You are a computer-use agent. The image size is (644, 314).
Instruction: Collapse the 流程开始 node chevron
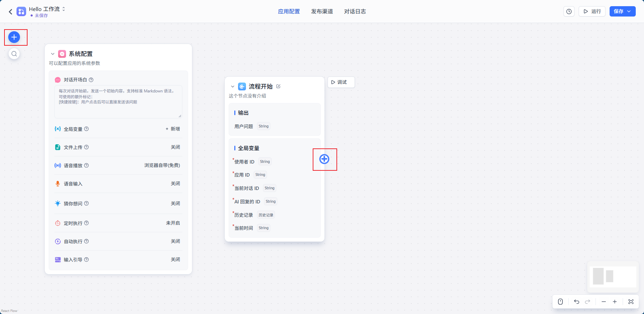[233, 87]
